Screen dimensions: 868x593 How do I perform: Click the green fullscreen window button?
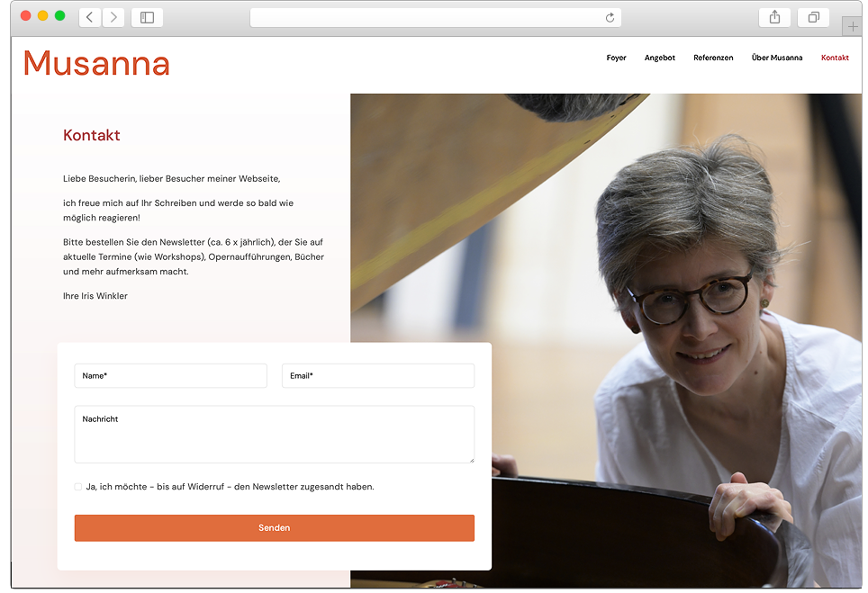pos(59,15)
